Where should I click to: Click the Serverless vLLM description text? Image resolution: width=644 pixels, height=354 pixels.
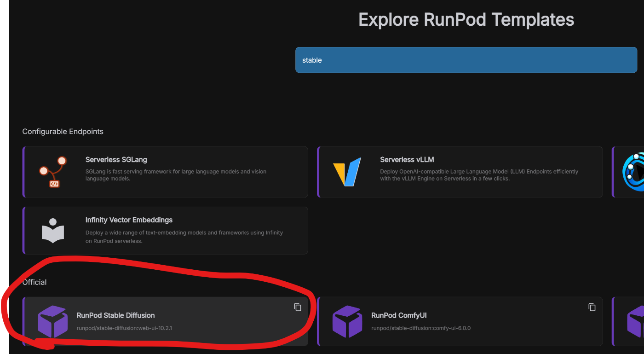479,175
